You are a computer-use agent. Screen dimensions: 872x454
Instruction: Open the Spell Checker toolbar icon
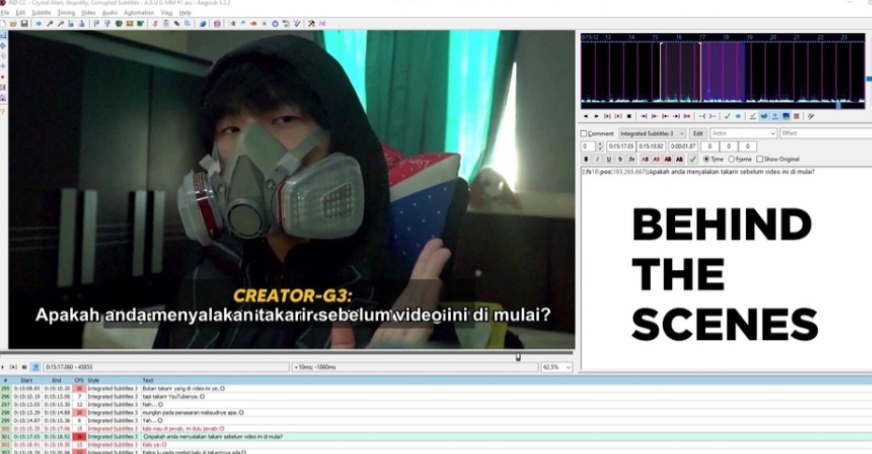(297, 24)
